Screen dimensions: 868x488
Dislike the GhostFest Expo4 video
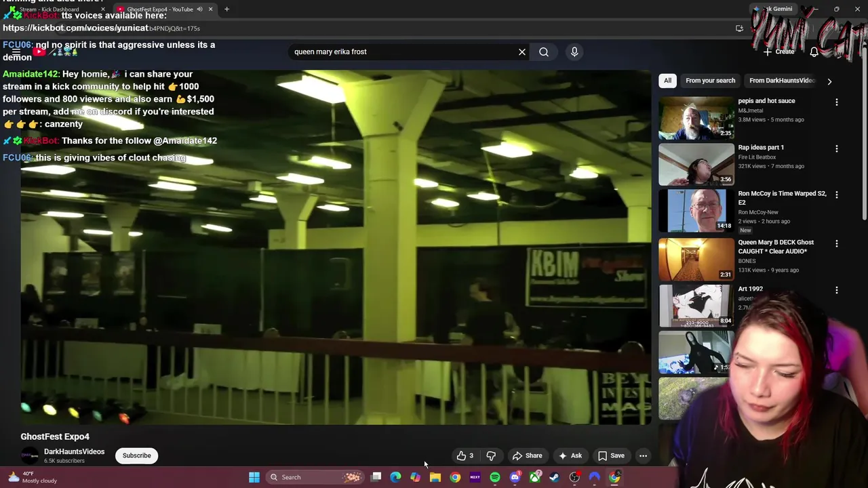point(491,455)
